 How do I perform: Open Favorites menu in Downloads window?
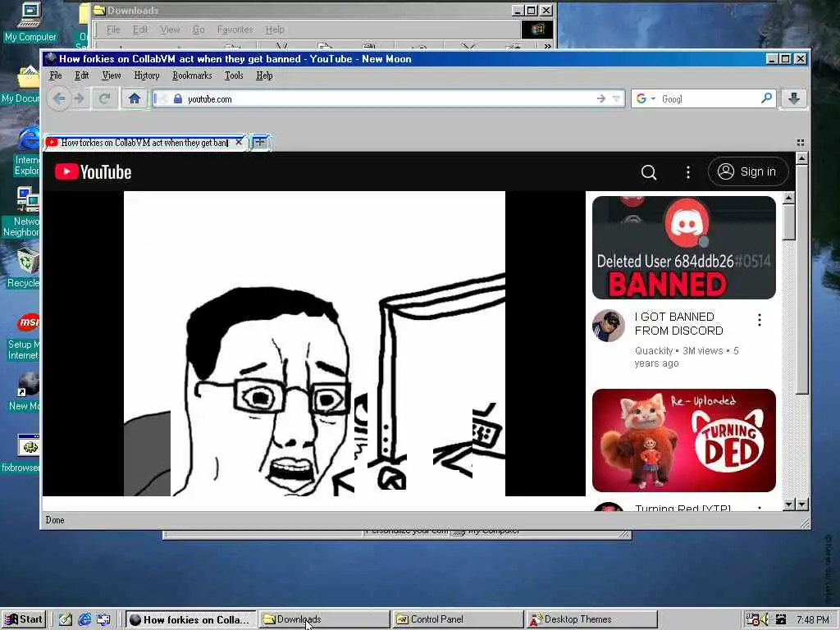point(235,30)
